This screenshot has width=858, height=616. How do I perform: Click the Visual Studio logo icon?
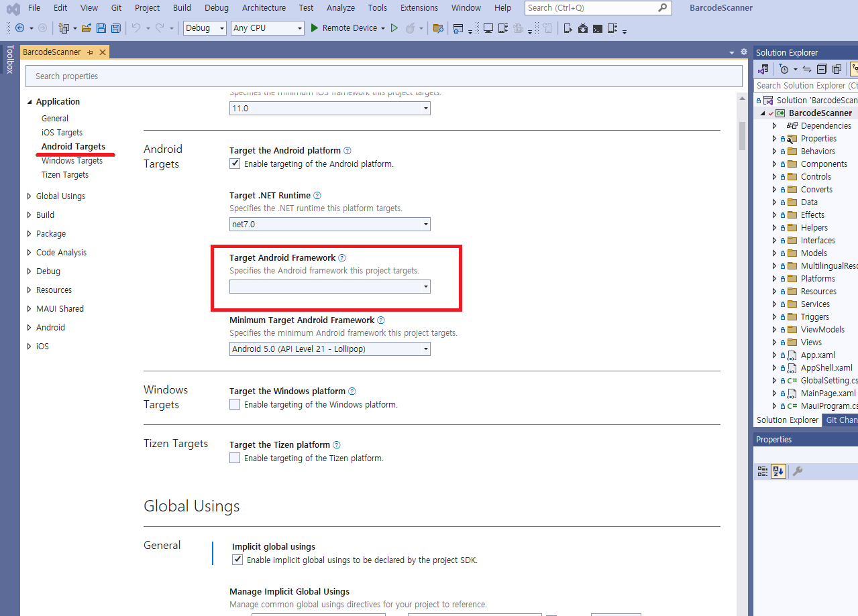pyautogui.click(x=13, y=9)
